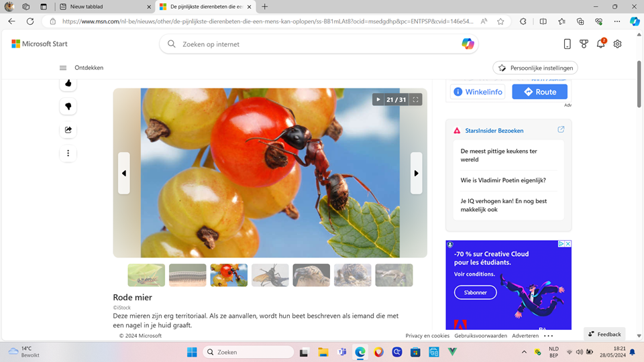Open the notifications bell icon

click(x=601, y=44)
